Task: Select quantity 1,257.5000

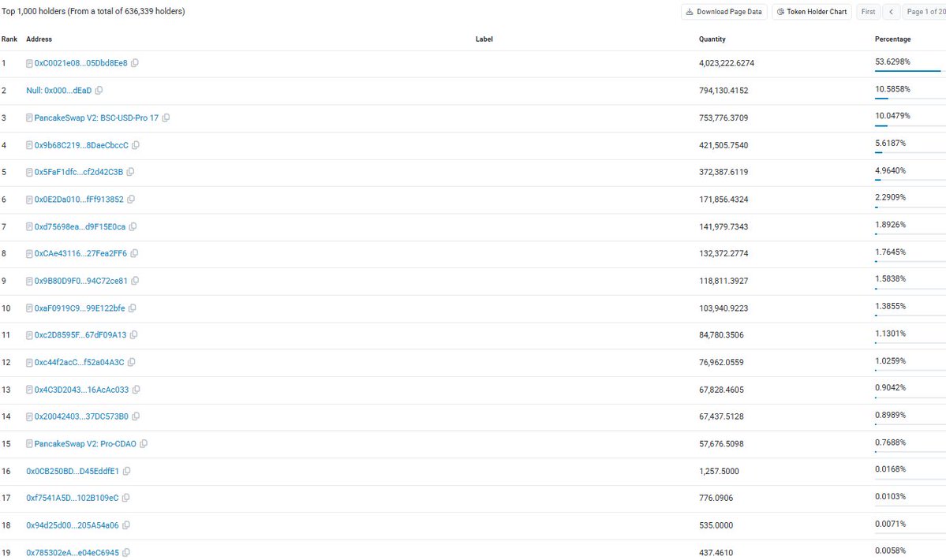Action: click(719, 471)
